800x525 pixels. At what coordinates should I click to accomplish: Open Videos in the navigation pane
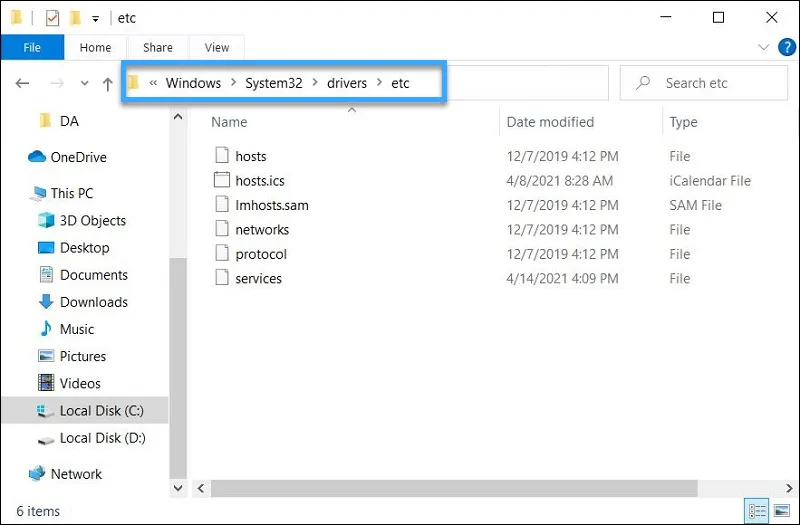click(80, 383)
